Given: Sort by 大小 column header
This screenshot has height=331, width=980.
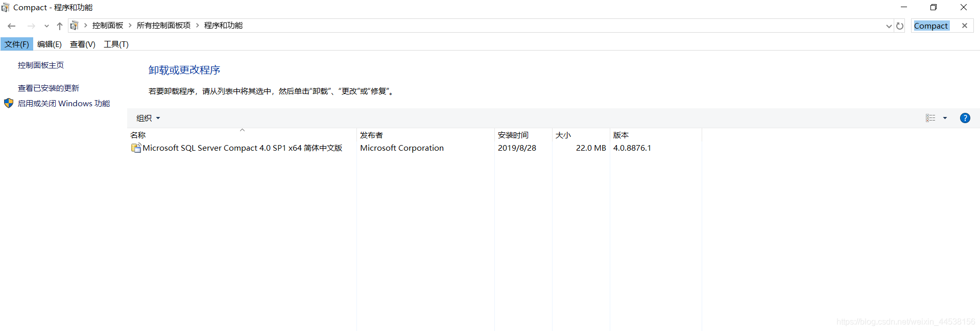Looking at the screenshot, I should 581,135.
